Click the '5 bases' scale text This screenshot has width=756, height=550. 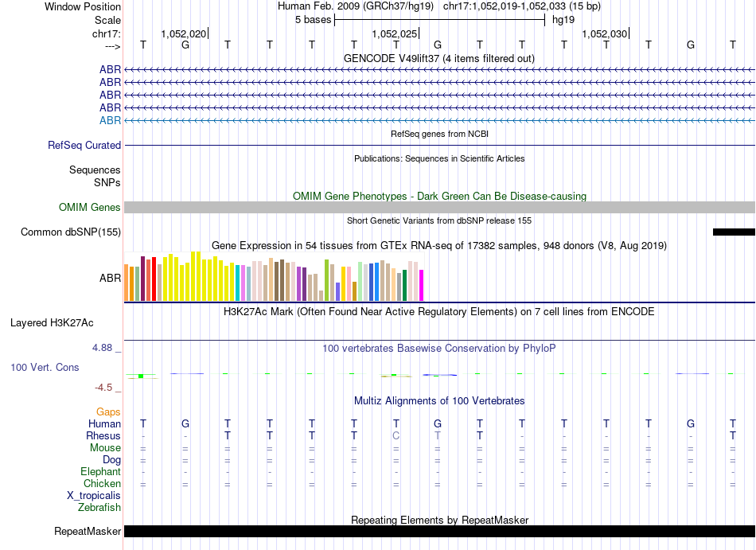[x=314, y=20]
